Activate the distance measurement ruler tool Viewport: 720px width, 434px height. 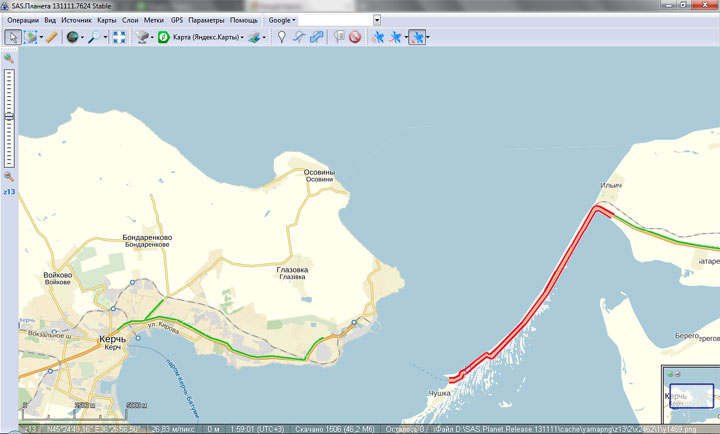50,37
